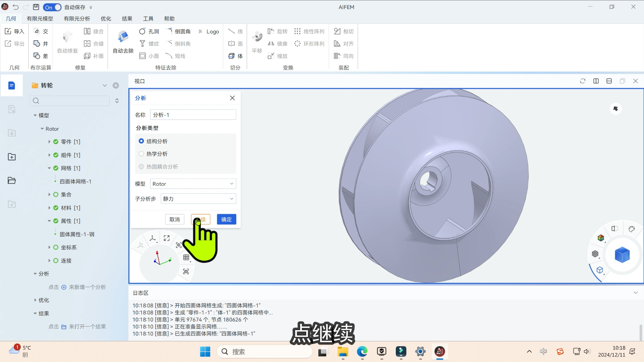Screen dimensions: 644x362
Task: Toggle the 自动保存 autosave switch
Action: 52,7
